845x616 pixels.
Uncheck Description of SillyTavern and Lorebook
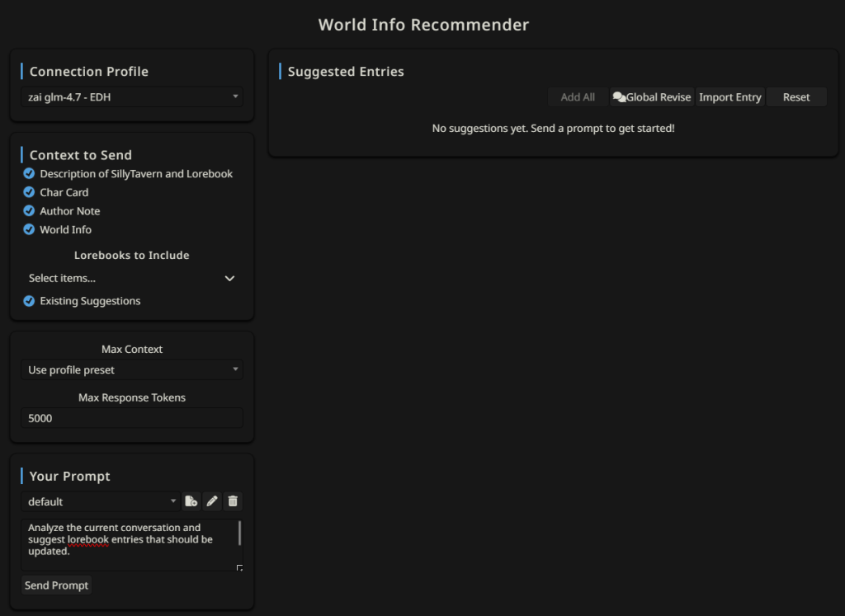pyautogui.click(x=29, y=174)
